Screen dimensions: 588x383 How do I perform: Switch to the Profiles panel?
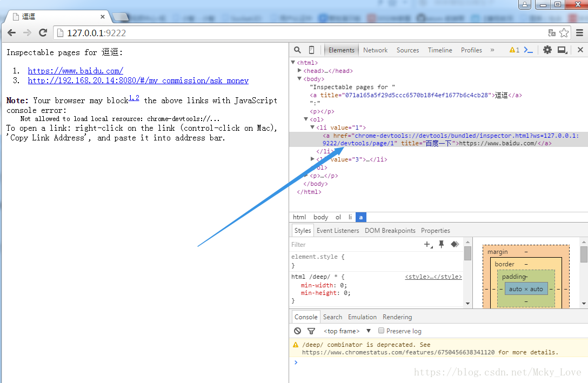[x=471, y=50]
